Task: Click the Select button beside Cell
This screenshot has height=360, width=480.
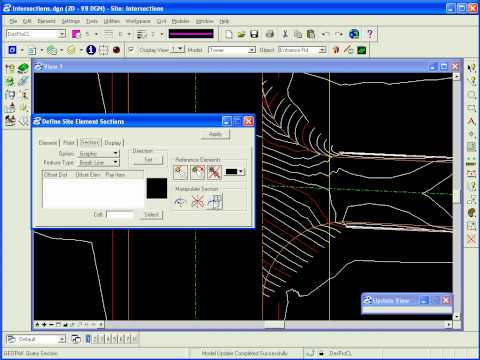Action: 151,214
